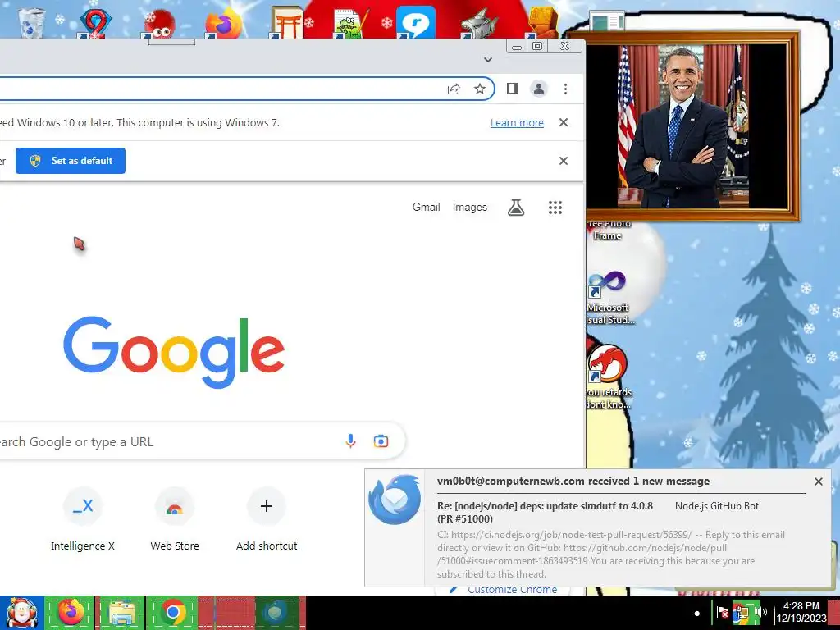This screenshot has width=840, height=630.
Task: Switch to Thunderbird in the taskbar
Action: [x=276, y=613]
